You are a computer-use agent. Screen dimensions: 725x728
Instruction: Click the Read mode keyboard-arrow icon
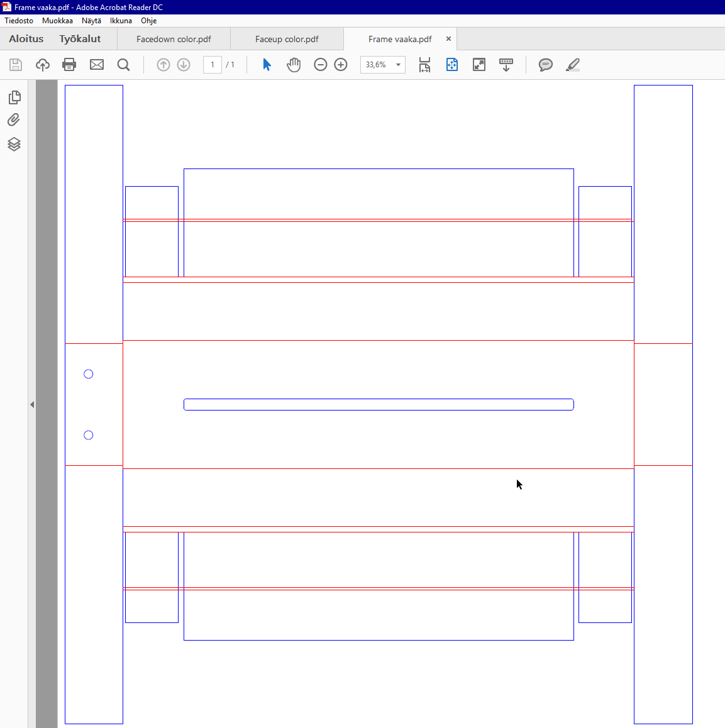pos(506,65)
